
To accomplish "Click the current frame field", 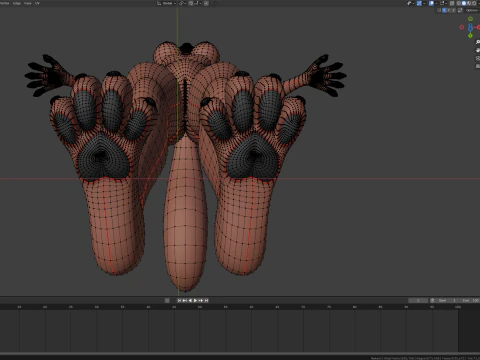I will pos(418,300).
